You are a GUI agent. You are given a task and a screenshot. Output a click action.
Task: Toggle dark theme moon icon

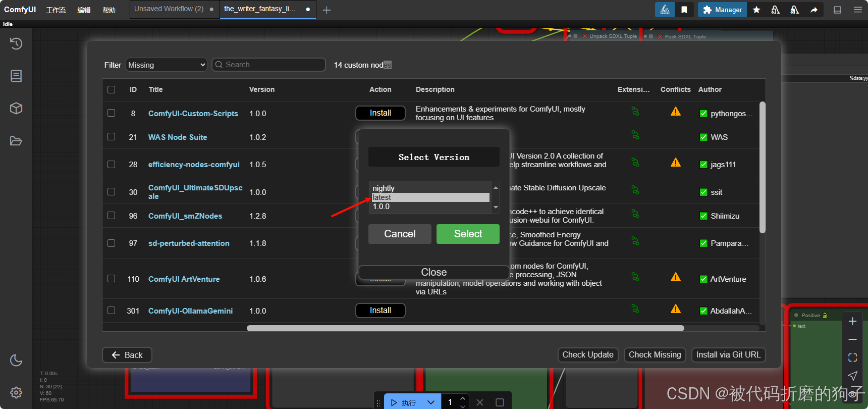click(x=16, y=360)
